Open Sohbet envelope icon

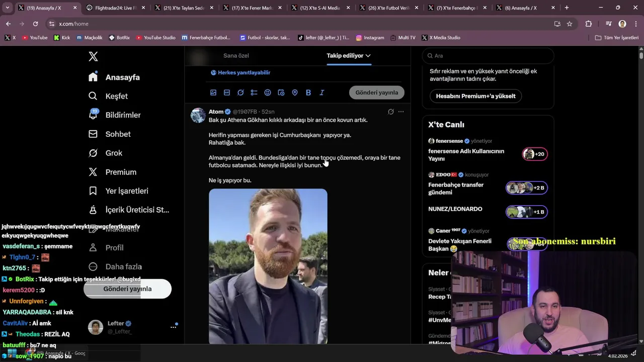tap(93, 134)
